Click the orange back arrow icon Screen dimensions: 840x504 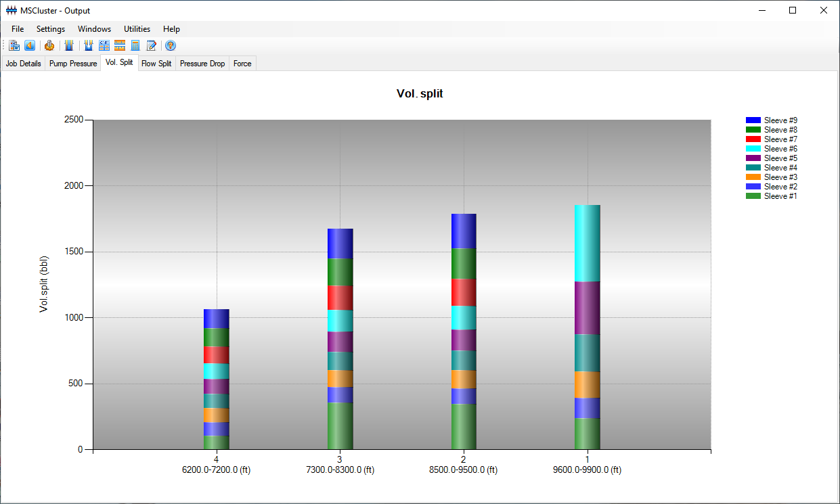tap(30, 46)
